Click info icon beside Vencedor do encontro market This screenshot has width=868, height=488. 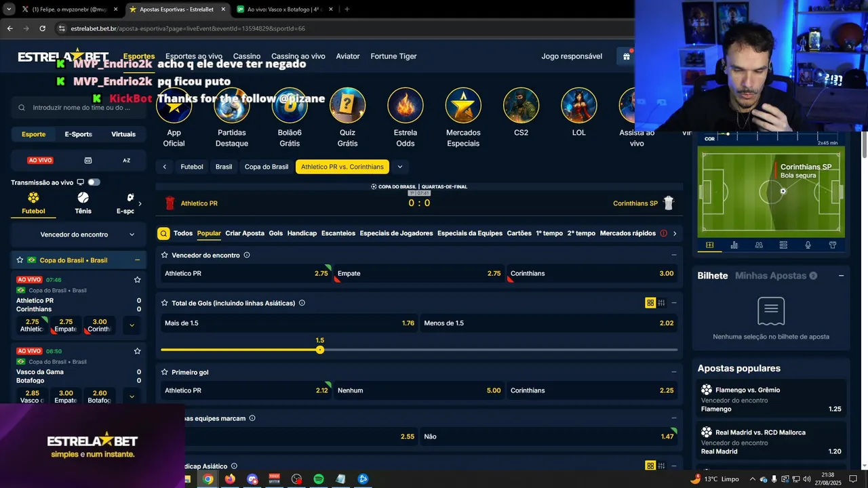coord(247,255)
